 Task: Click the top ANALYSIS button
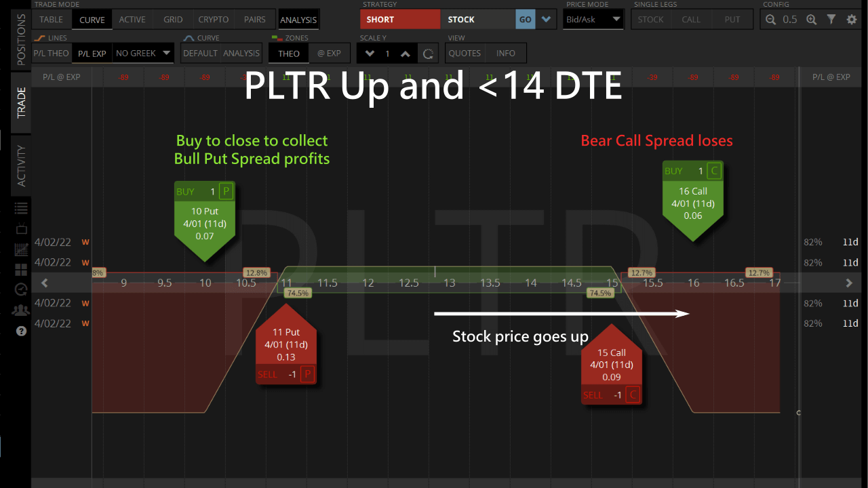(x=298, y=20)
